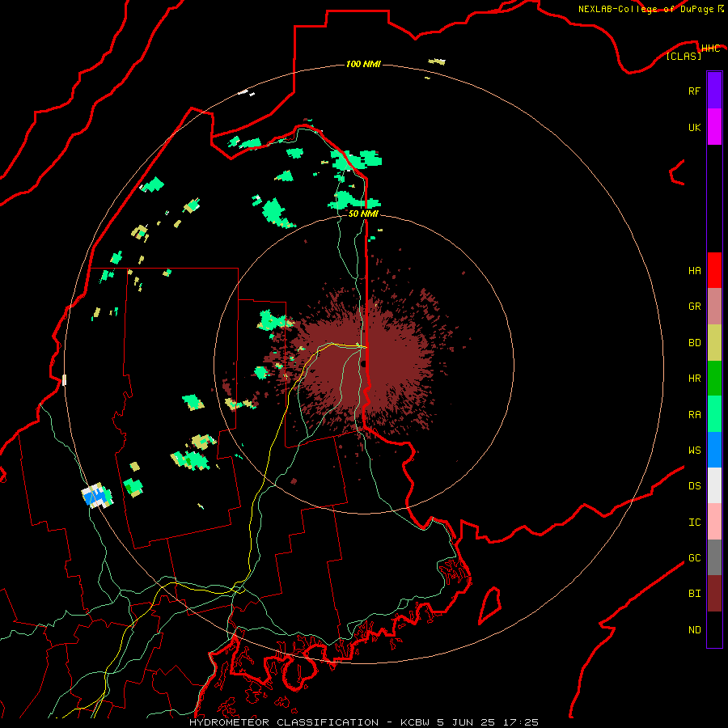Click the [CLAS] units label
The height and width of the screenshot is (728, 728).
point(684,56)
